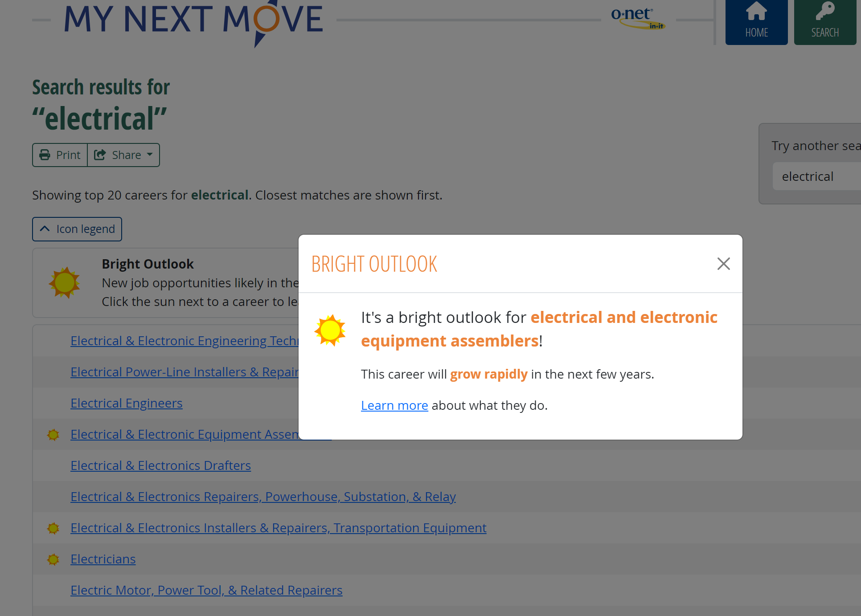Click the Bright Outlook legend sun icon
Screen dimensions: 861x616
pos(65,283)
